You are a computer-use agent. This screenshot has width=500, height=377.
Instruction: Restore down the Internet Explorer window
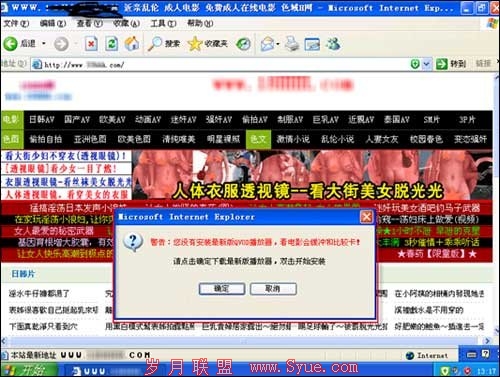[x=481, y=8]
